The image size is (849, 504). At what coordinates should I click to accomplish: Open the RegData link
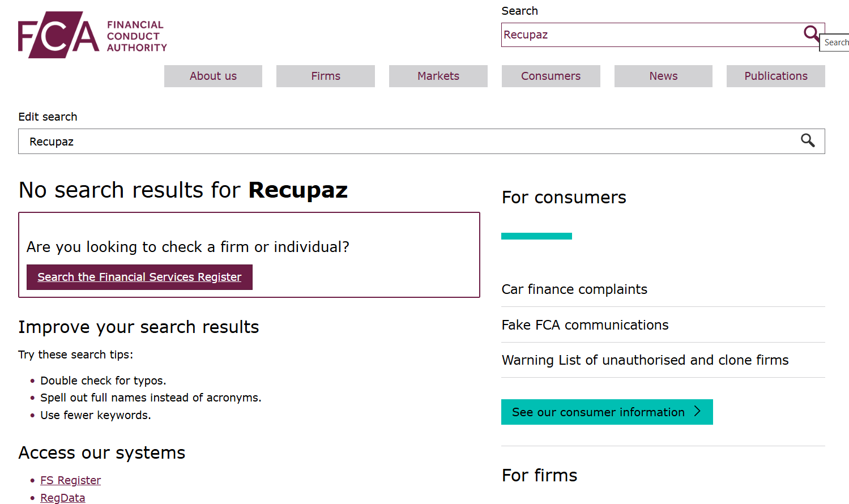pyautogui.click(x=62, y=497)
